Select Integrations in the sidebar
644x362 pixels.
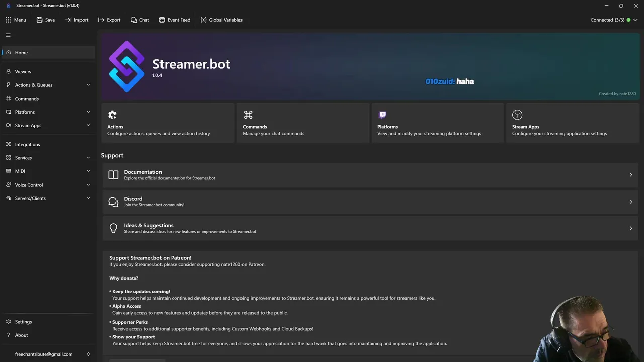(x=48, y=144)
